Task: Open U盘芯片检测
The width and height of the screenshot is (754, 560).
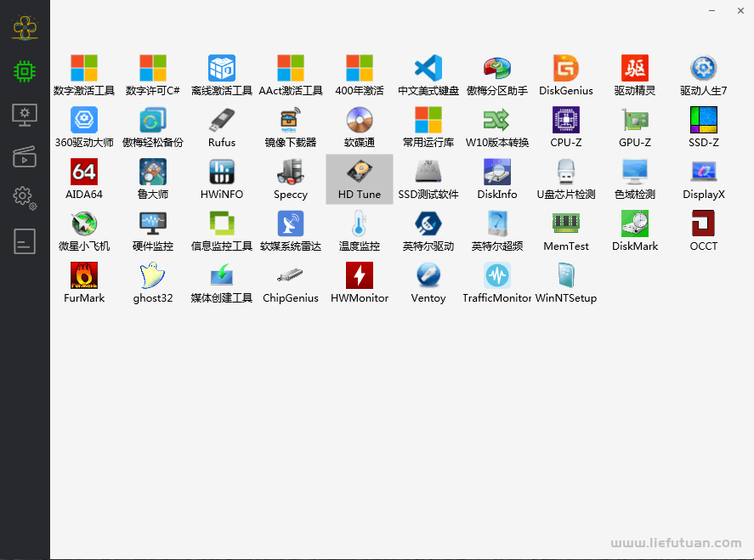Action: [566, 179]
